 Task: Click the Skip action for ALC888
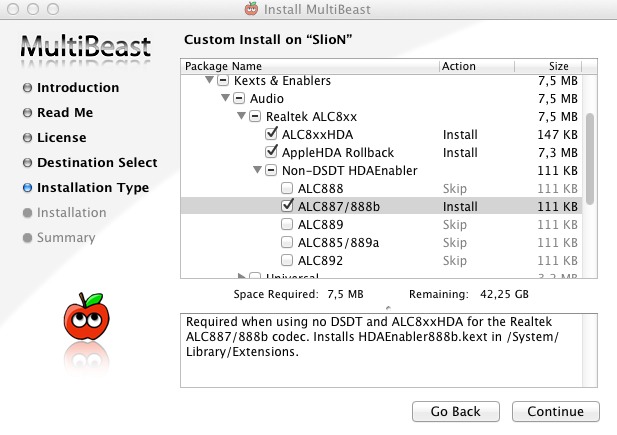click(454, 189)
